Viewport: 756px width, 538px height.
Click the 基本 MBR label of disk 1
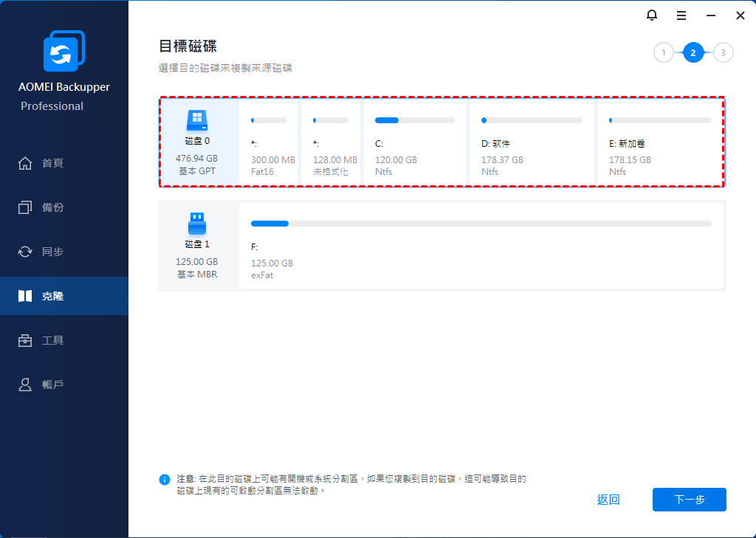(x=196, y=275)
